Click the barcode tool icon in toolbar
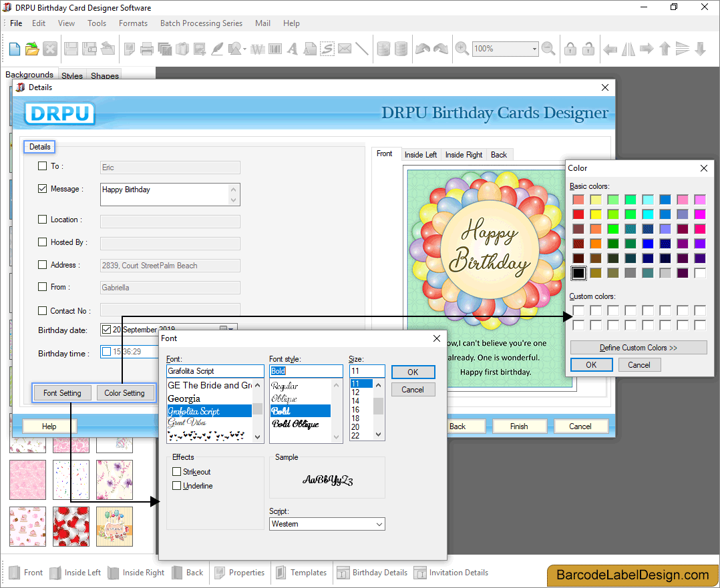 [275, 49]
